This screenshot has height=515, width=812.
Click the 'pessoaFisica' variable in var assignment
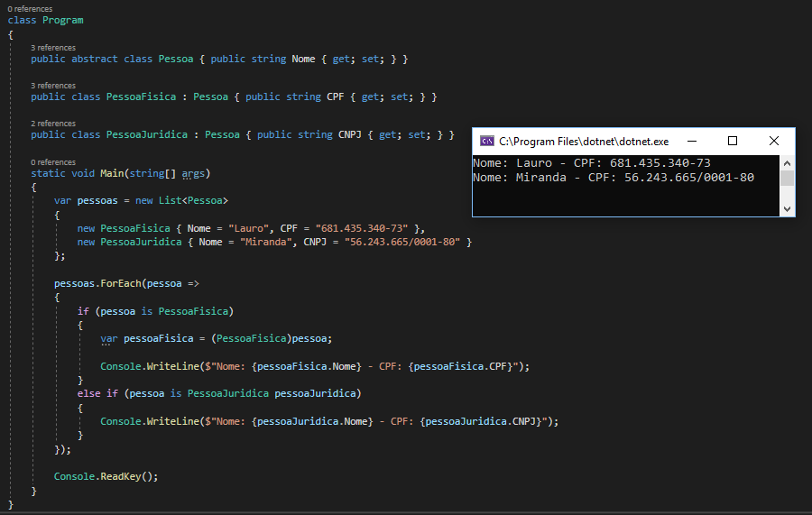(158, 338)
